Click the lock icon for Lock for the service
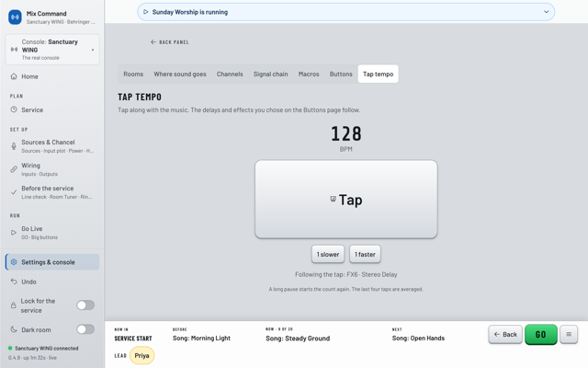The height and width of the screenshot is (368, 588). 14,305
